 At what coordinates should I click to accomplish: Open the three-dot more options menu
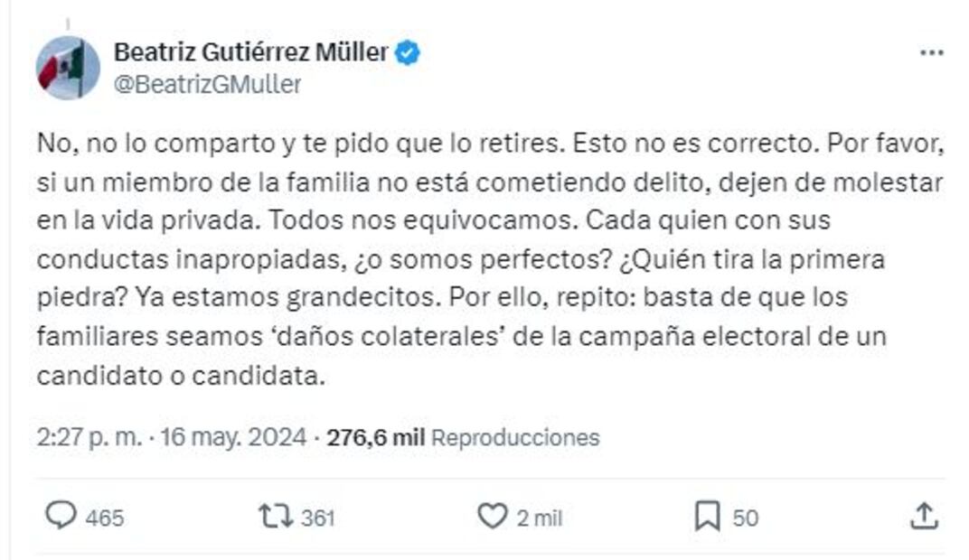(931, 52)
